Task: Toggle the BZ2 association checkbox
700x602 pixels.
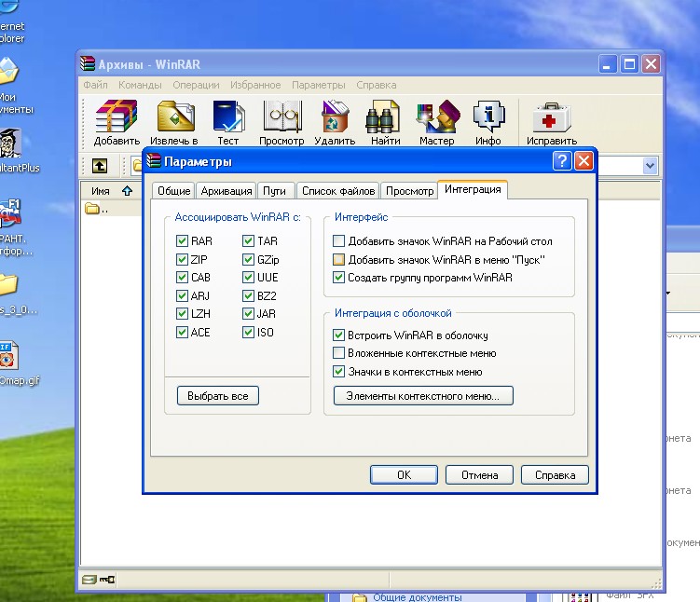Action: tap(248, 295)
